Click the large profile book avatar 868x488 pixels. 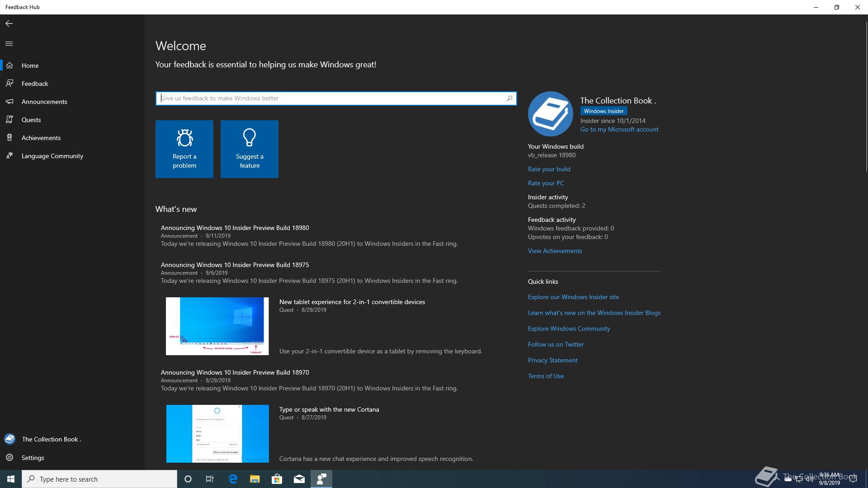coord(551,114)
